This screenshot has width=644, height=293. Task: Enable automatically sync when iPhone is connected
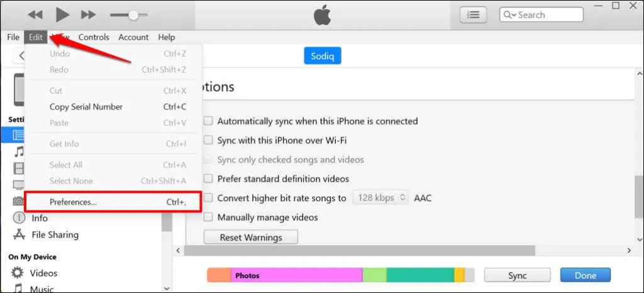(208, 121)
